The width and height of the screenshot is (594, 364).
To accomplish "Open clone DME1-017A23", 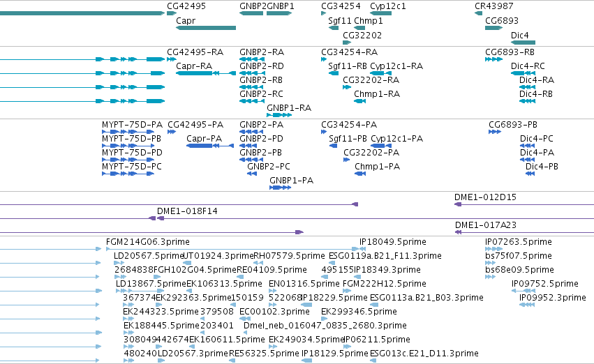I will pos(486,225).
